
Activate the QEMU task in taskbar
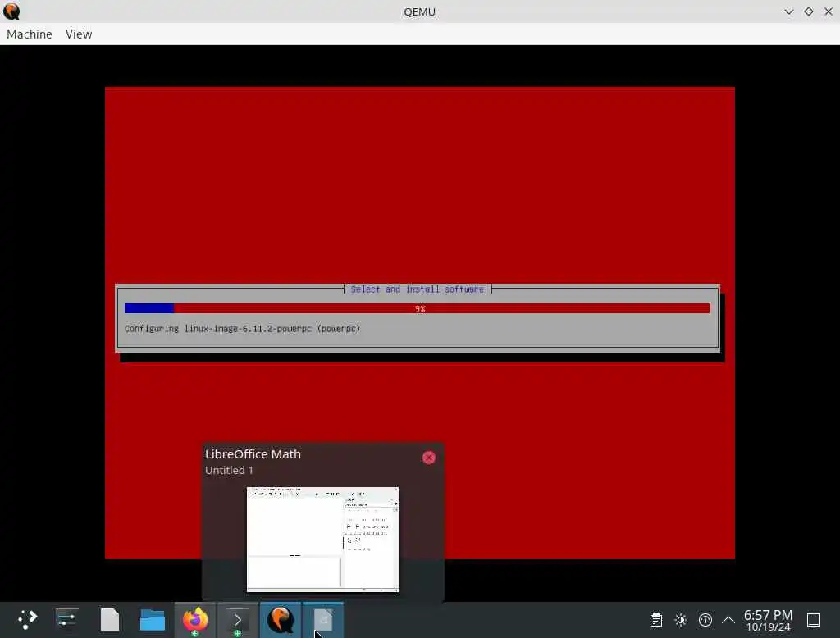click(281, 620)
